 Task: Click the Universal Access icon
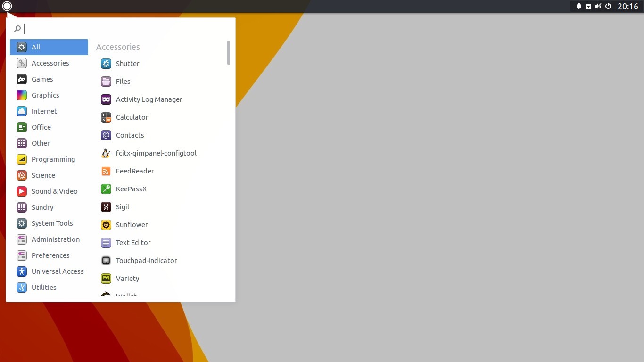pyautogui.click(x=22, y=271)
